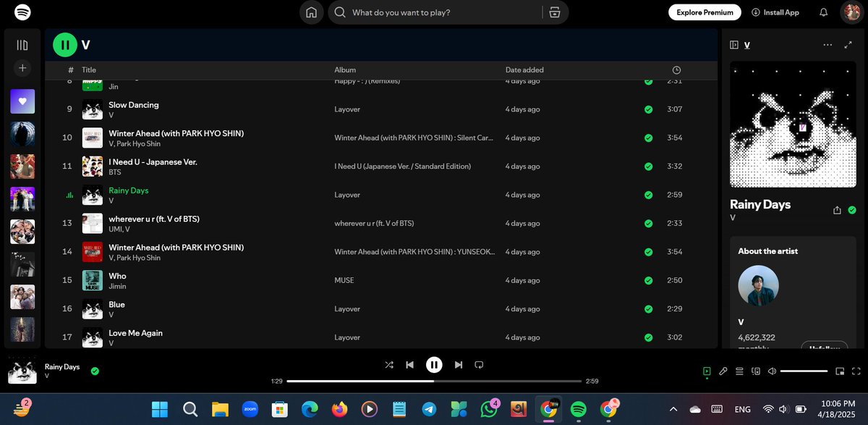The height and width of the screenshot is (425, 868).
Task: Expand Now Playing view to fullscreen
Action: pos(848,45)
